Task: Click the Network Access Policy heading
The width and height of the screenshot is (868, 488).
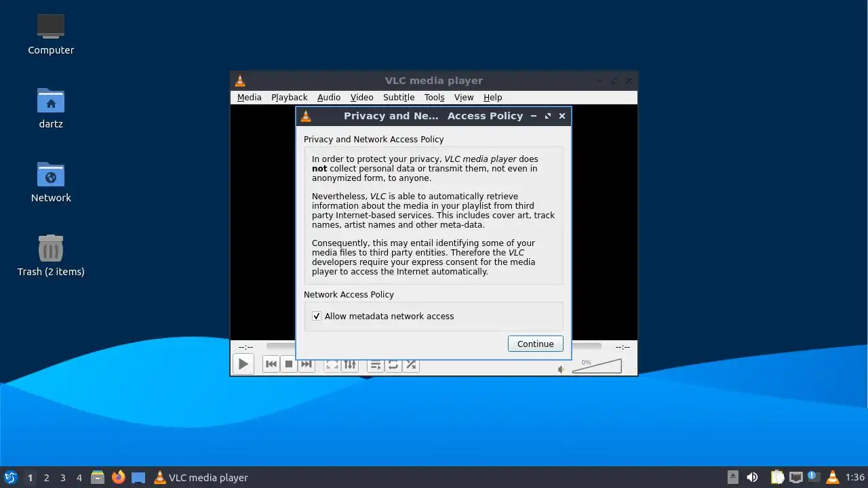Action: pos(349,294)
